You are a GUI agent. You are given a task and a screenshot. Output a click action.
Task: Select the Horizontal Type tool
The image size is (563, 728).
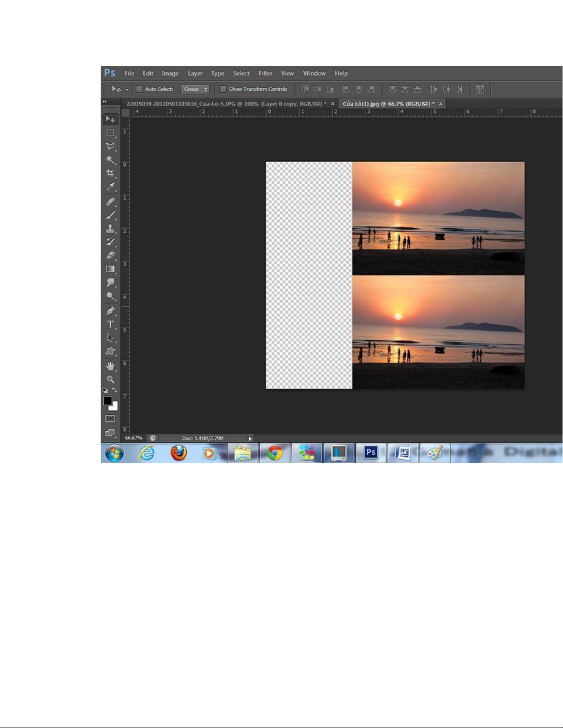[110, 324]
